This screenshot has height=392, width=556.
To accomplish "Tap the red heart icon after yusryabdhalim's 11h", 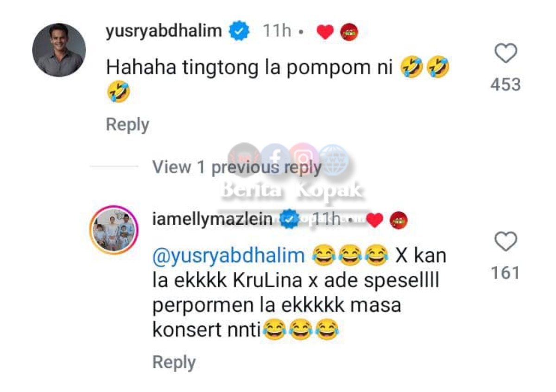I will point(325,32).
